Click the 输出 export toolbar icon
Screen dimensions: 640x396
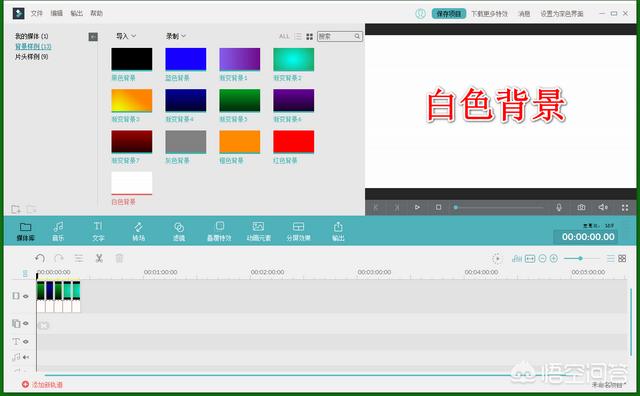tap(338, 231)
